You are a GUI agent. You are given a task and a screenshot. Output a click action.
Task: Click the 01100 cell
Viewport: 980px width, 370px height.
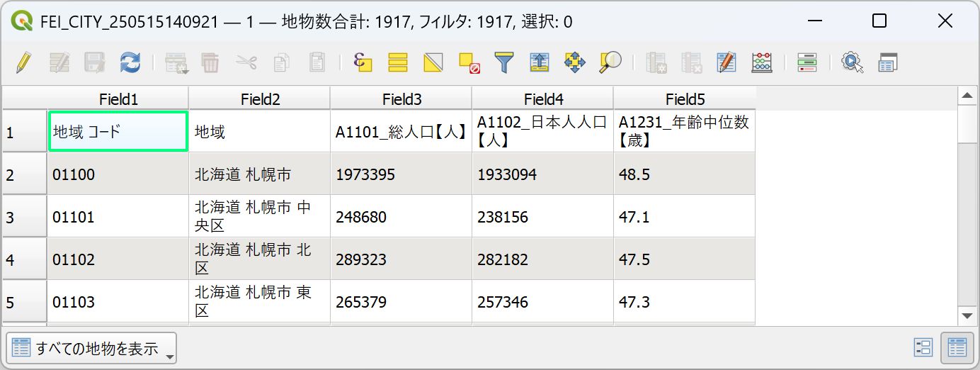coord(118,174)
